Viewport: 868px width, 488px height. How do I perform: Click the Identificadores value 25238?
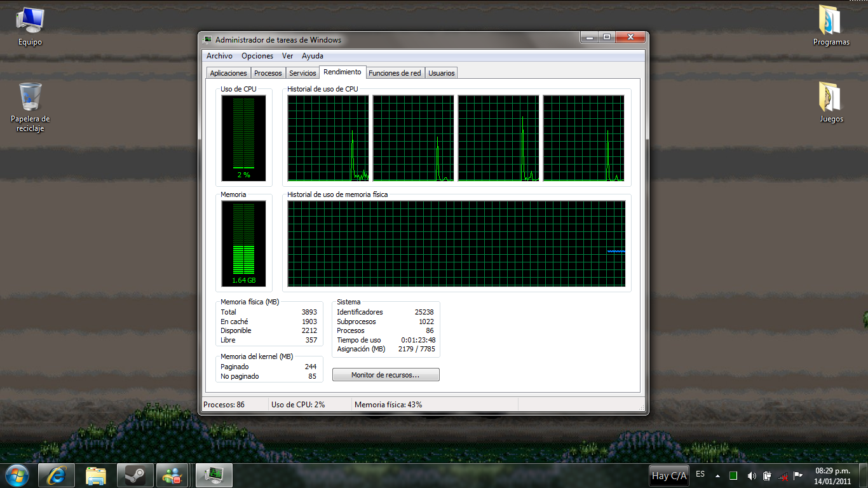424,312
